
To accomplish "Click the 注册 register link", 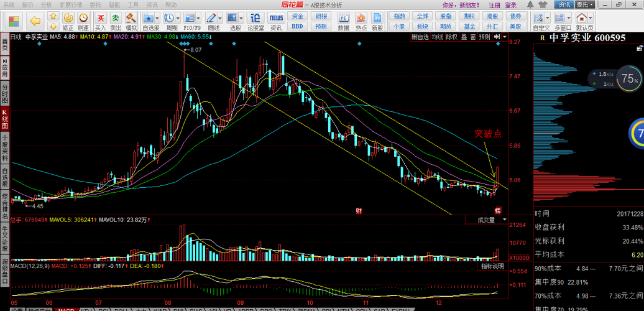I will (495, 5).
